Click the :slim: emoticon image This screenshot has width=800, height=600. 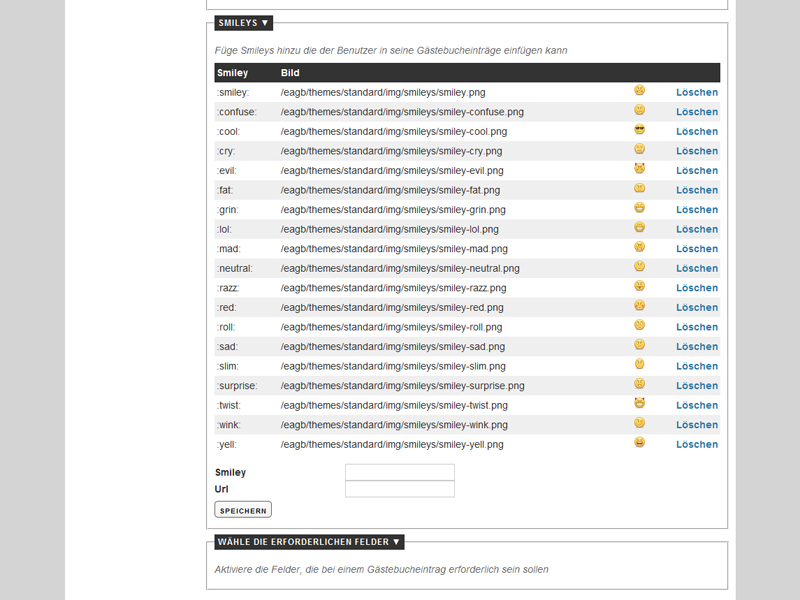tap(639, 364)
